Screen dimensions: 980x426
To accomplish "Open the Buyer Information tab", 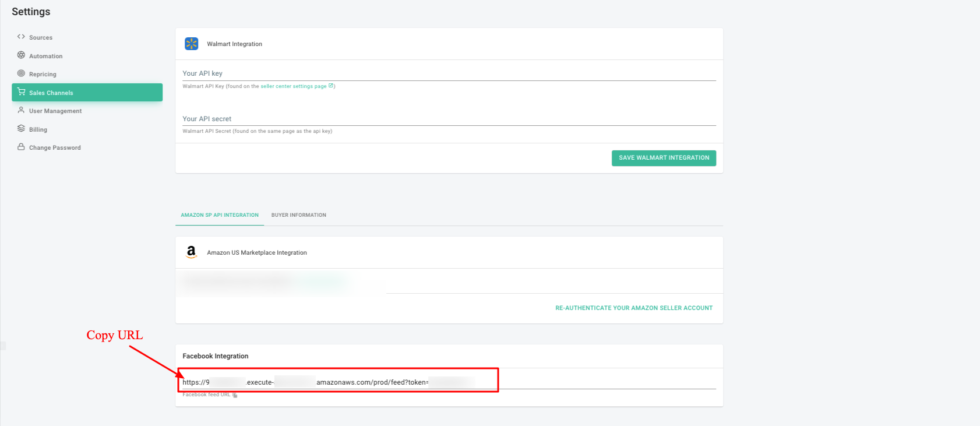I will [x=298, y=215].
